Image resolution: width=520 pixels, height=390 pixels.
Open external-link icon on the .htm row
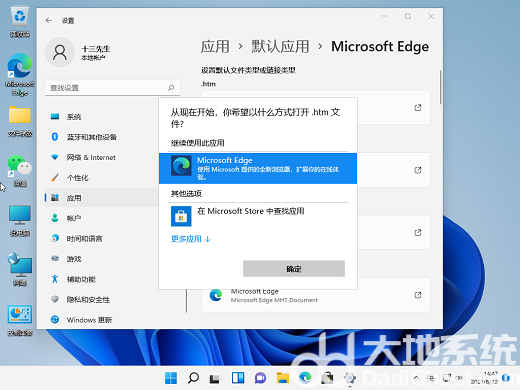pos(417,108)
